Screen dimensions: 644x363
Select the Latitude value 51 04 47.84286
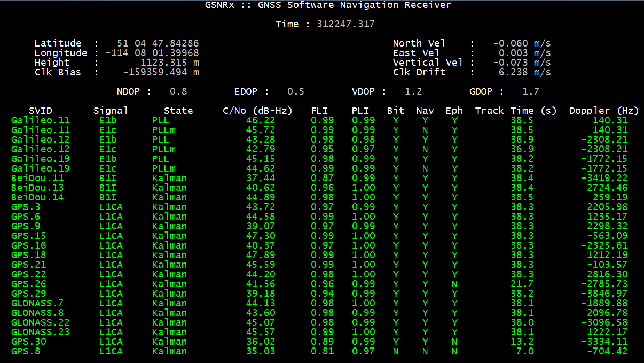[158, 43]
